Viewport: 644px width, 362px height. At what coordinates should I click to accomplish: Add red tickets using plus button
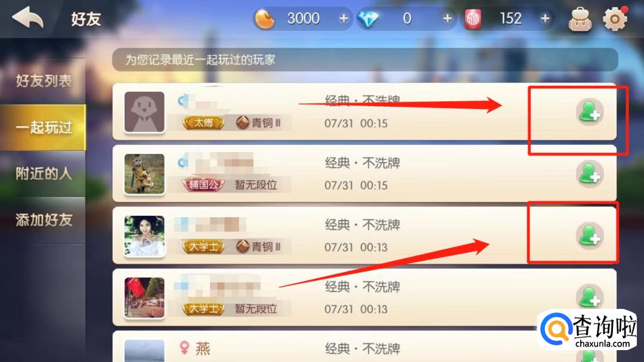pyautogui.click(x=545, y=18)
